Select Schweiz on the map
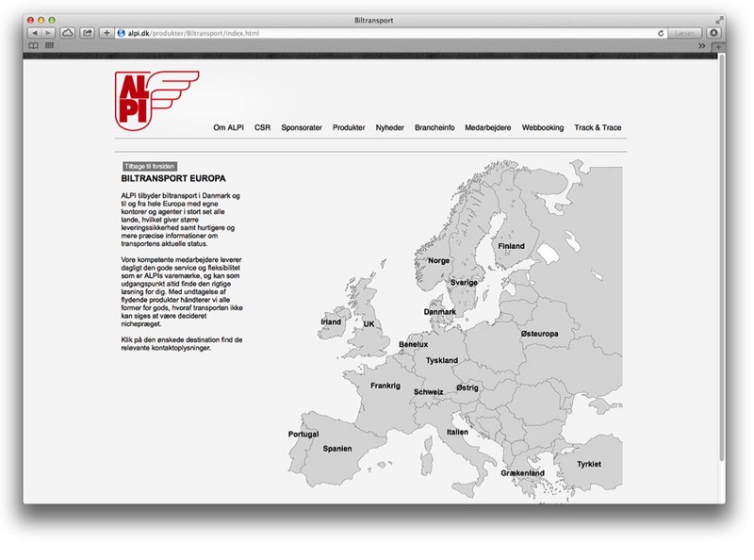The height and width of the screenshot is (560, 754). pos(429,392)
